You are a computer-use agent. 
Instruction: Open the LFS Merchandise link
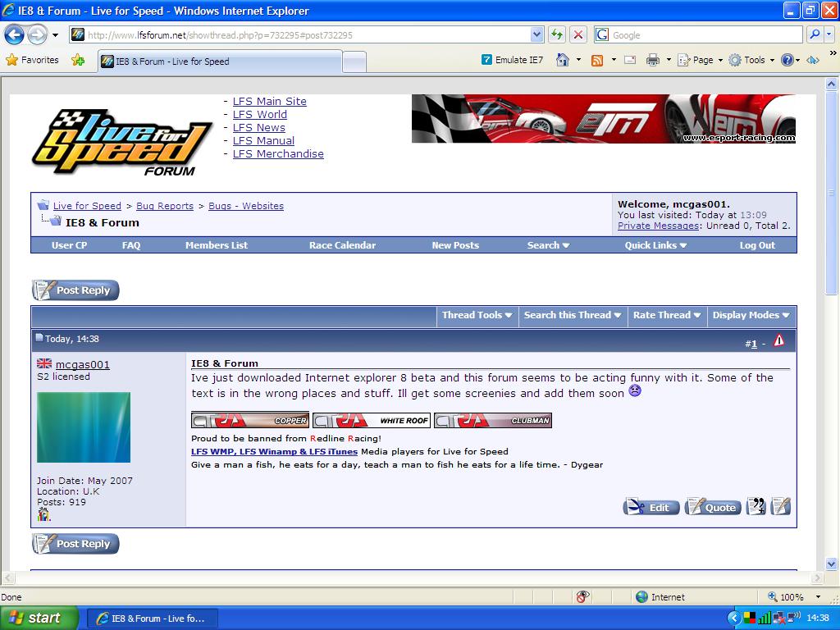tap(278, 153)
